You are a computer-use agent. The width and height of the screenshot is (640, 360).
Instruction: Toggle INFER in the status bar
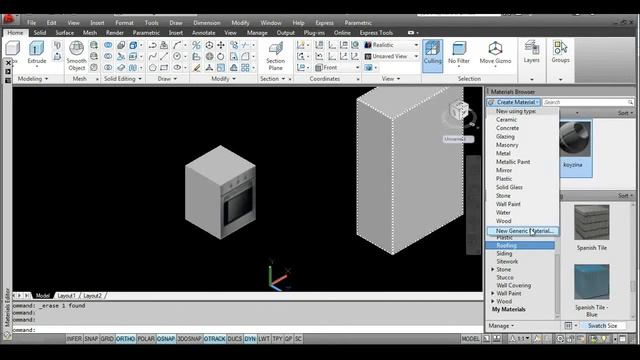(74, 339)
